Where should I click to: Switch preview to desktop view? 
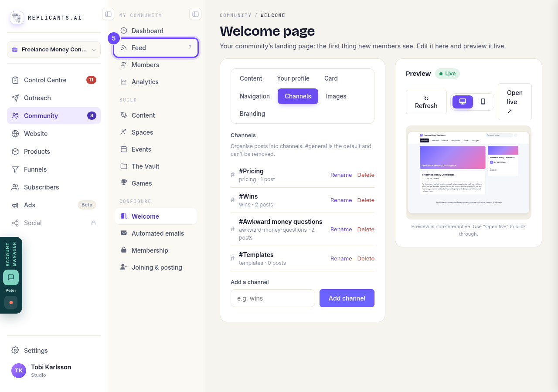pyautogui.click(x=463, y=102)
